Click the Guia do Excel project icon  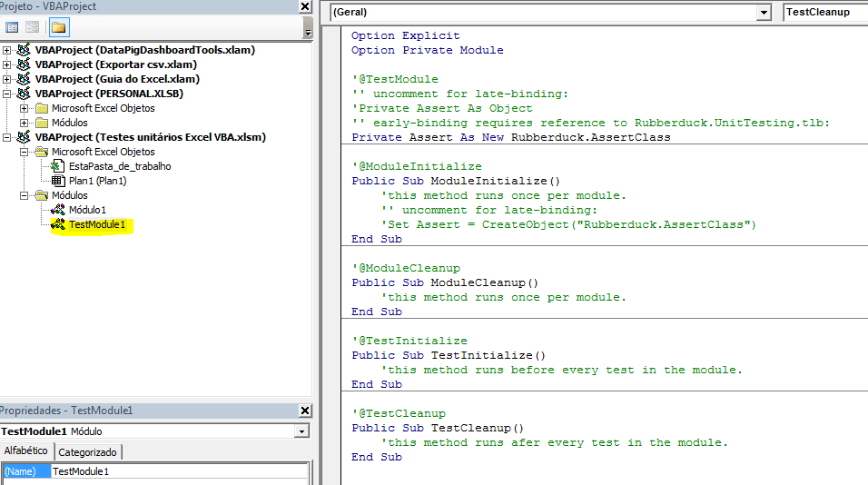click(24, 79)
